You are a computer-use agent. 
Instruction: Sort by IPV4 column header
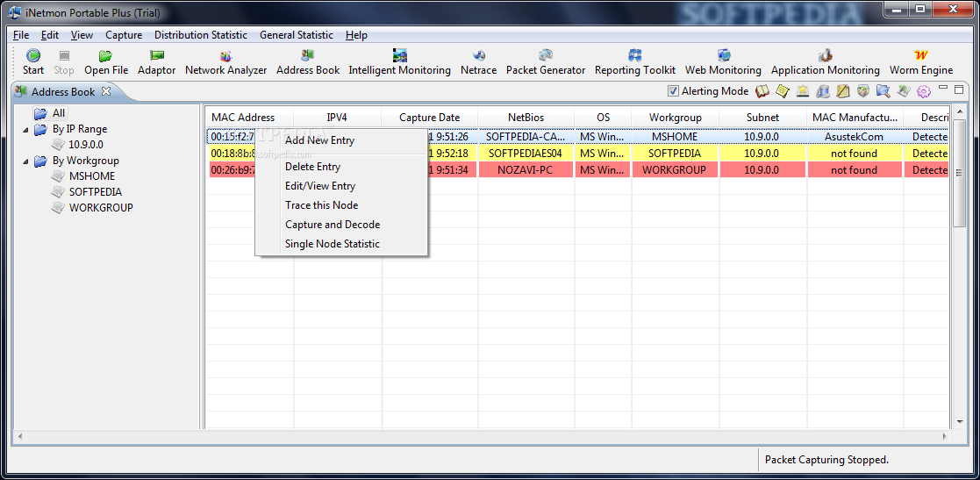(x=338, y=118)
